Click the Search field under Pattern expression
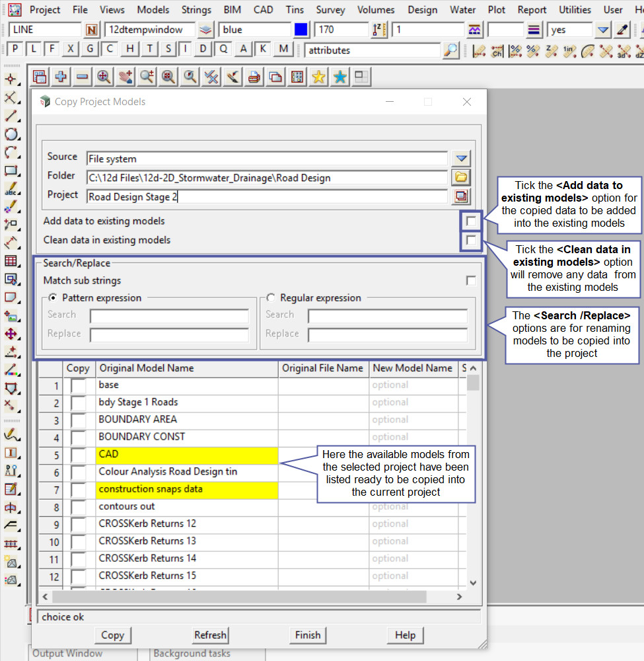The image size is (644, 661). pos(169,316)
